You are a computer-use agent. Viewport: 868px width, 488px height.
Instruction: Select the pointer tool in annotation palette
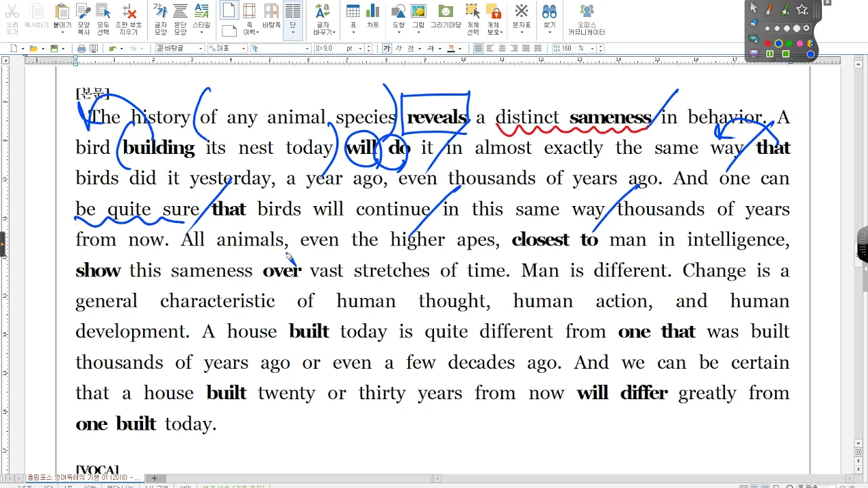pos(753,8)
